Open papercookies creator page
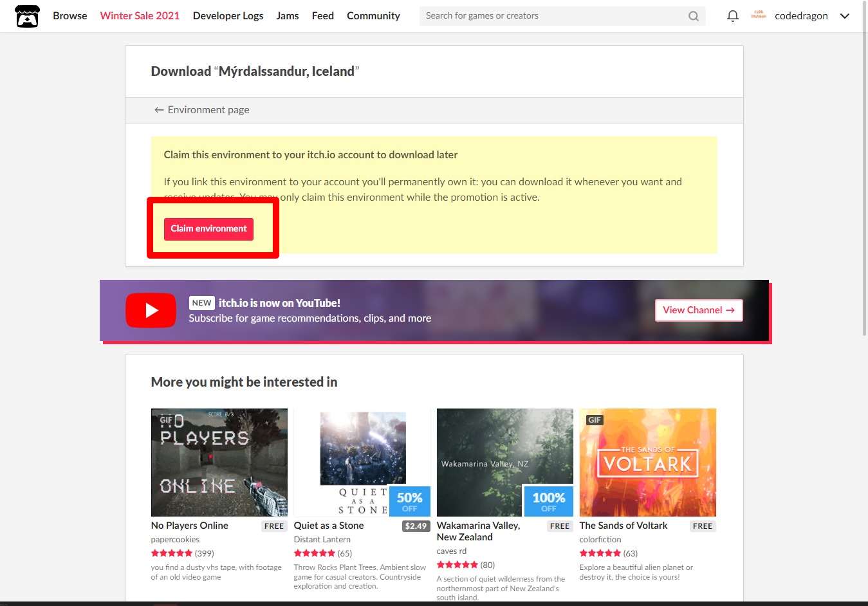The width and height of the screenshot is (868, 606). [x=175, y=540]
